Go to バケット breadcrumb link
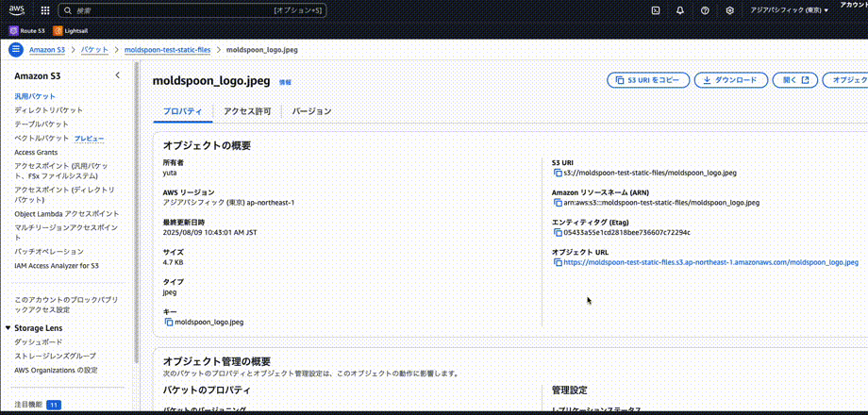Screen dimensions: 868x415 click(94, 50)
